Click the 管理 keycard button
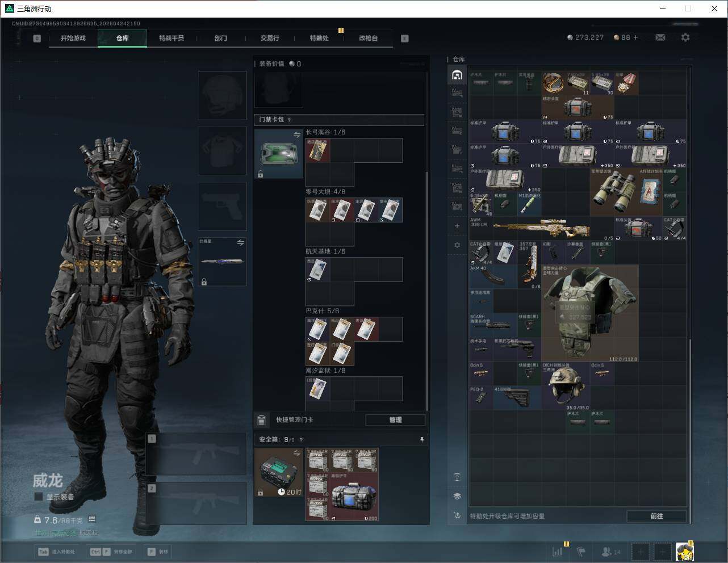 click(395, 420)
